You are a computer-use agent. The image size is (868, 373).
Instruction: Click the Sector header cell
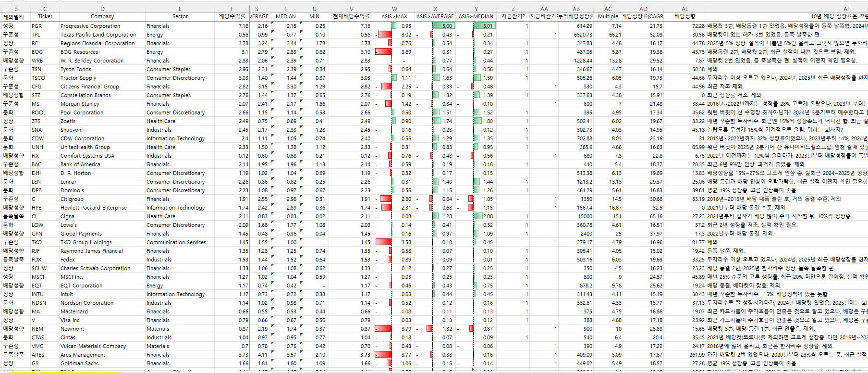(x=180, y=16)
